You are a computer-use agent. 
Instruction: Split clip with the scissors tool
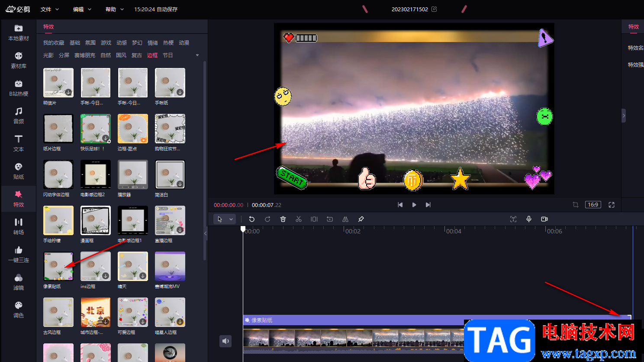(x=299, y=219)
